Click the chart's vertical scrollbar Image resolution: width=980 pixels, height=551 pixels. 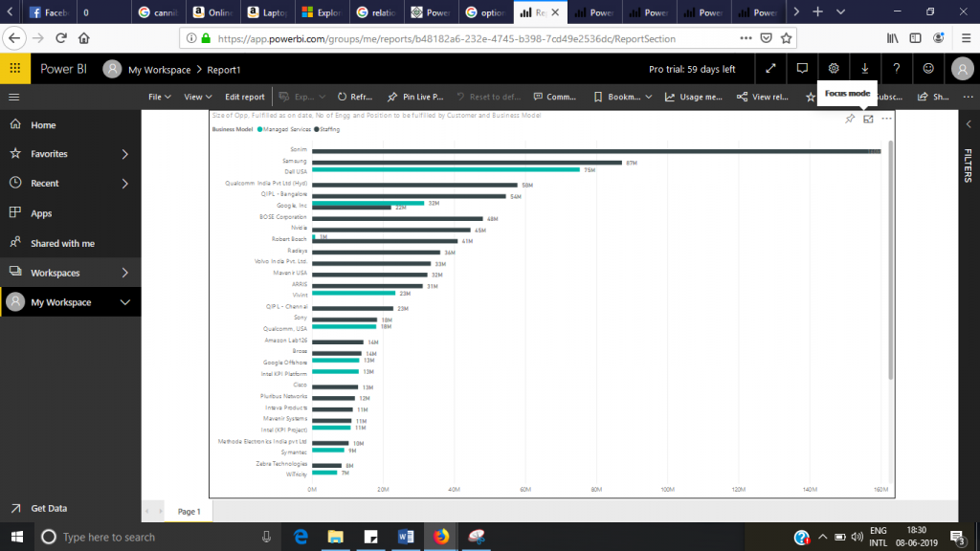click(x=891, y=259)
